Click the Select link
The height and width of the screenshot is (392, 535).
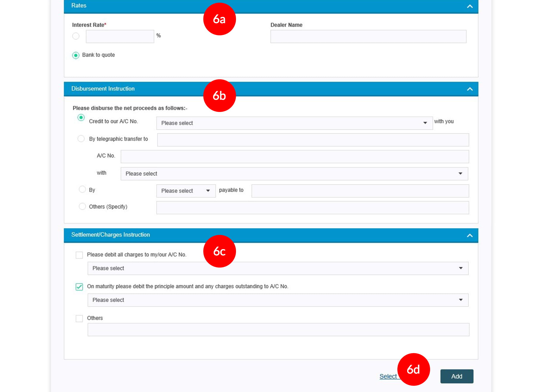pyautogui.click(x=388, y=377)
